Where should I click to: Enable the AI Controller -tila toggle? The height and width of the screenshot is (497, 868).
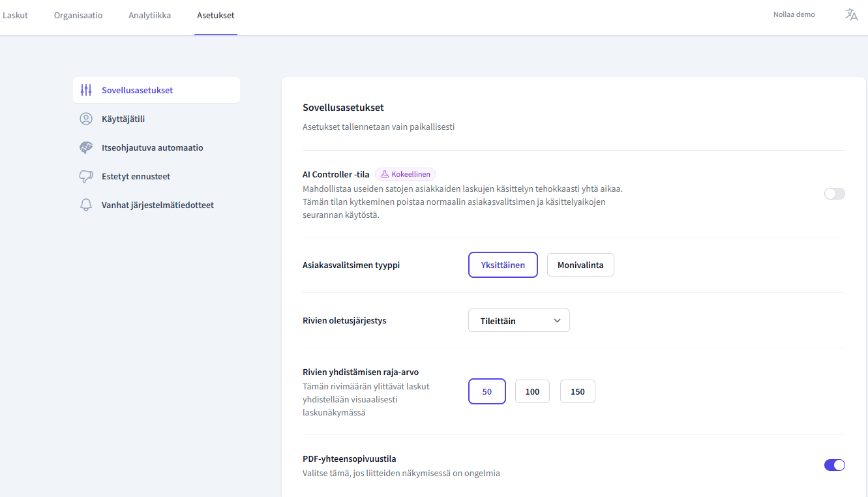[834, 194]
